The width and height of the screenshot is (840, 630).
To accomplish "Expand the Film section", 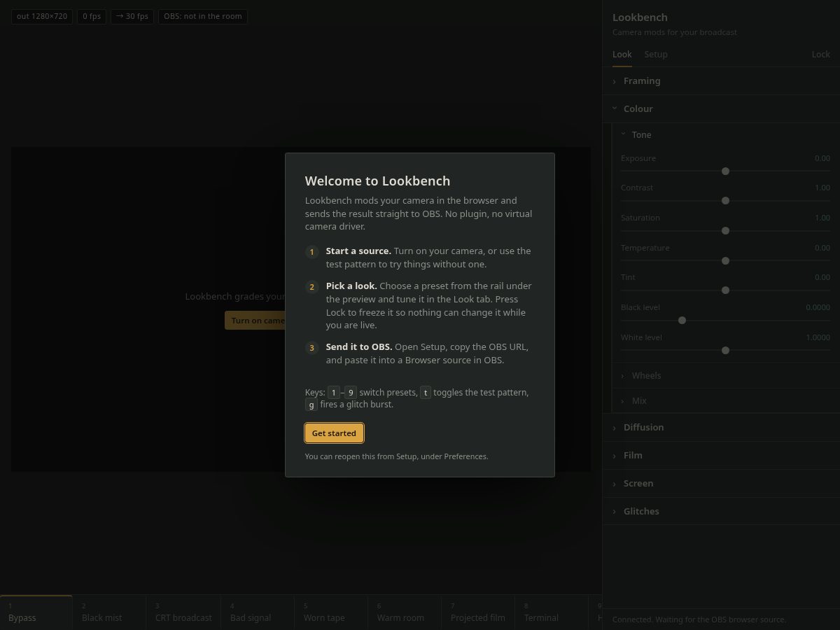I will point(721,456).
